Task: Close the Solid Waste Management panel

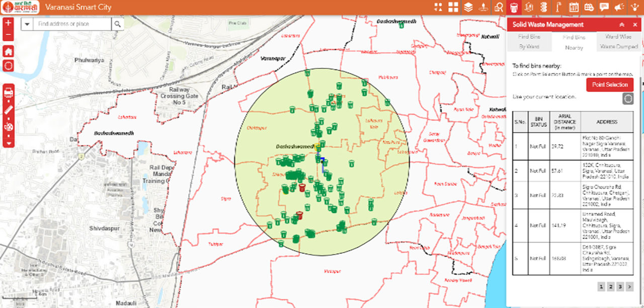Action: (x=634, y=25)
